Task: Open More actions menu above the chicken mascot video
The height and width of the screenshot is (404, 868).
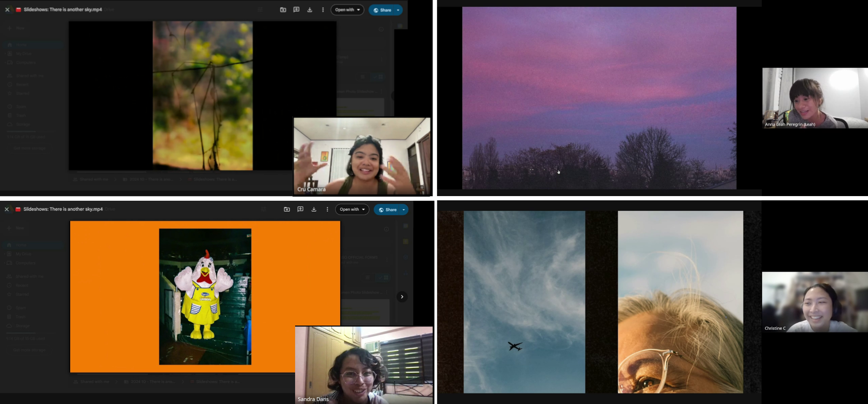Action: [x=327, y=209]
